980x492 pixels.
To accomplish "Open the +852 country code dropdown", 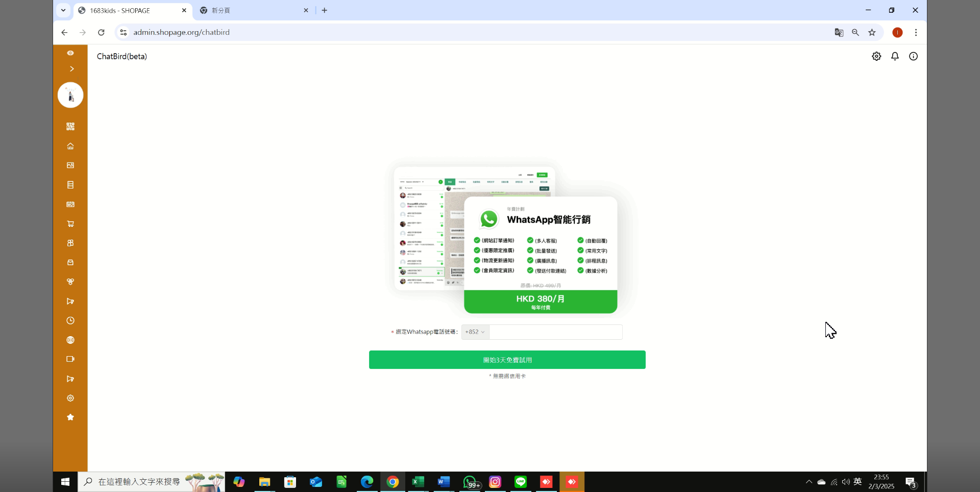I will point(475,332).
